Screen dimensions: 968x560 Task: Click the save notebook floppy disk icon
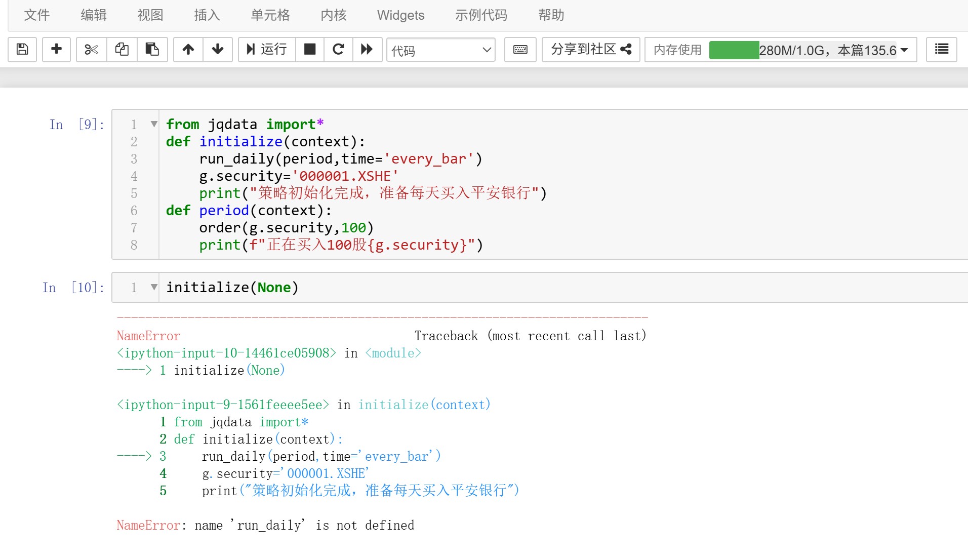coord(22,49)
